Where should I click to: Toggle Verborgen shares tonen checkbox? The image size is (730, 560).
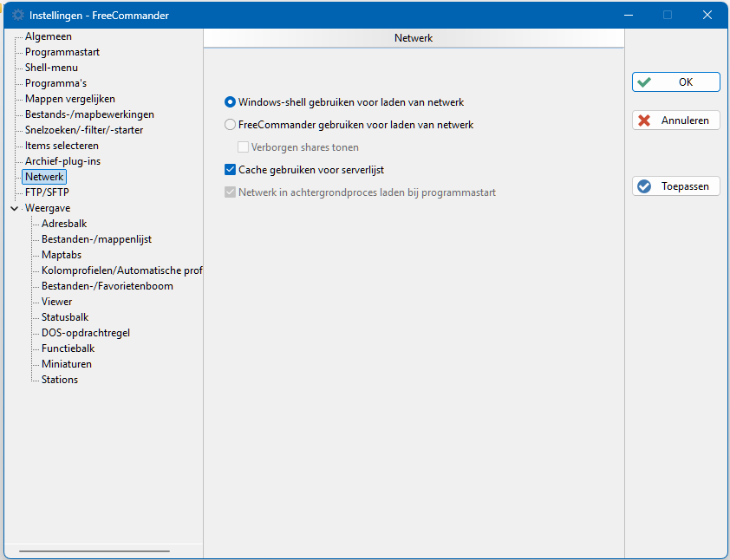tap(243, 147)
